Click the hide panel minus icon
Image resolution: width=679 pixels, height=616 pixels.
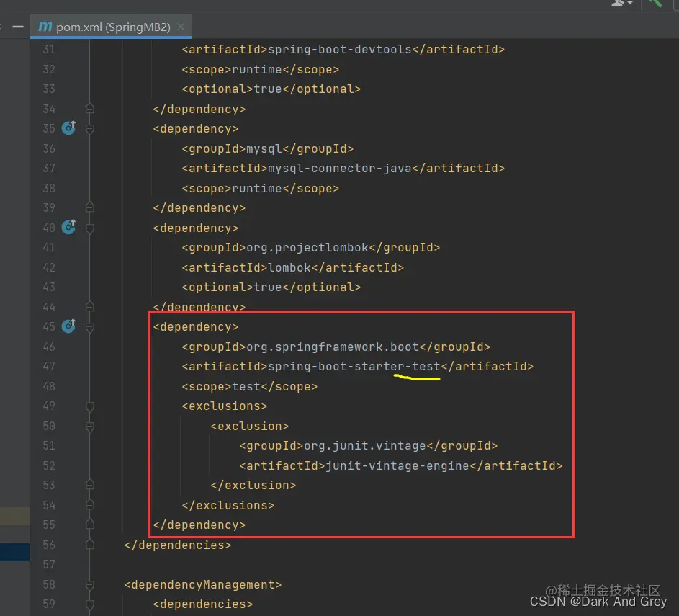pyautogui.click(x=18, y=27)
